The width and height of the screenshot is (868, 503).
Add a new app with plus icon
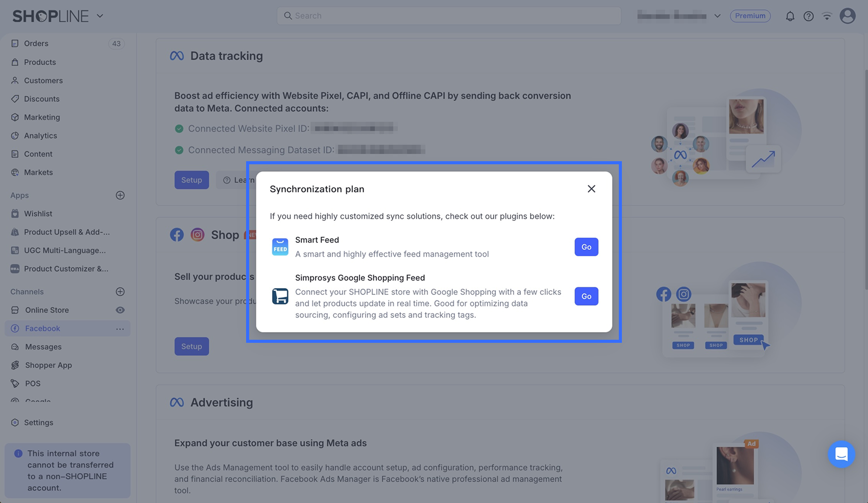coord(120,195)
